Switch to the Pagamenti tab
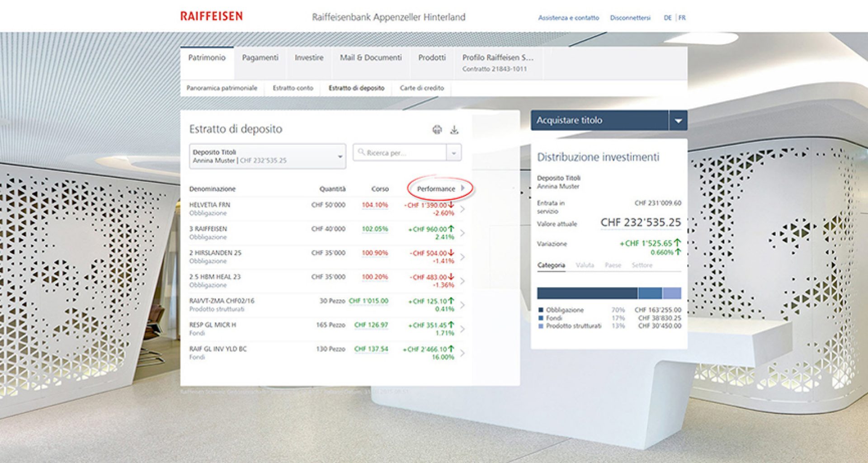 [x=260, y=58]
